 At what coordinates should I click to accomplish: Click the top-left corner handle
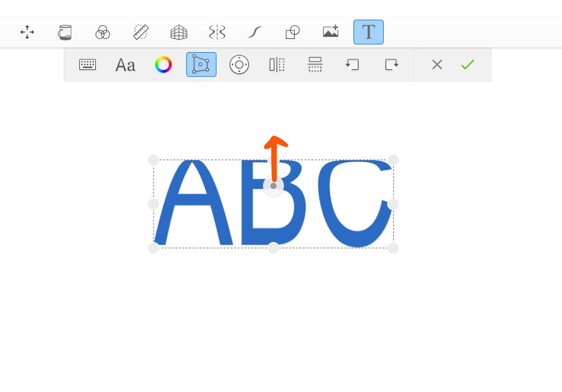[x=153, y=160]
